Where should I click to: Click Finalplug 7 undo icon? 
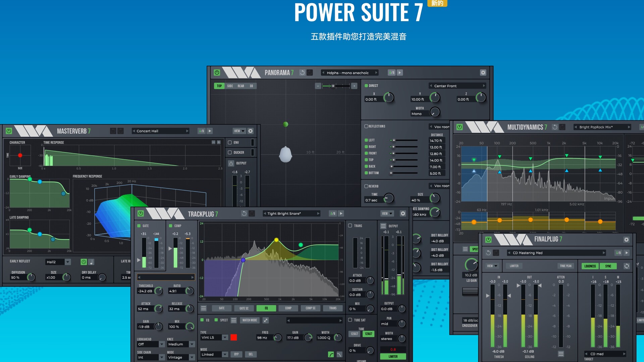click(x=488, y=253)
